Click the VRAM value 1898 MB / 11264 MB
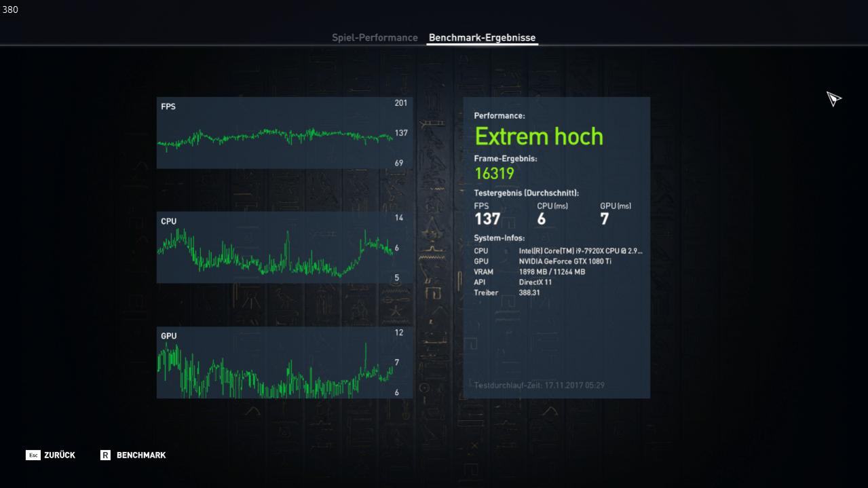This screenshot has height=488, width=868. pos(552,272)
